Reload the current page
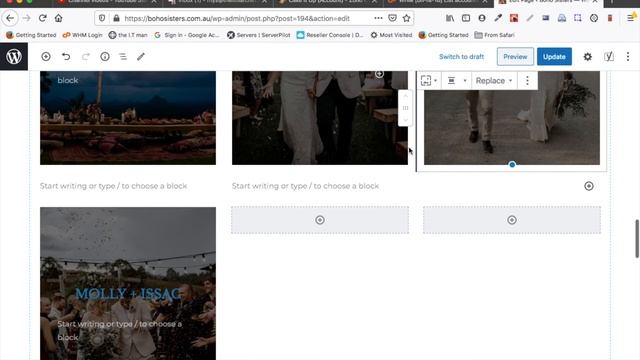This screenshot has height=360, width=640. 42,18
